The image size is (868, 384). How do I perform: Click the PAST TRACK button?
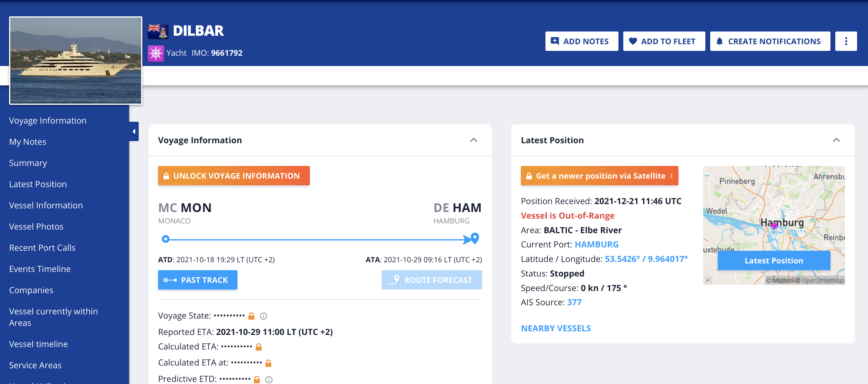[x=197, y=280]
